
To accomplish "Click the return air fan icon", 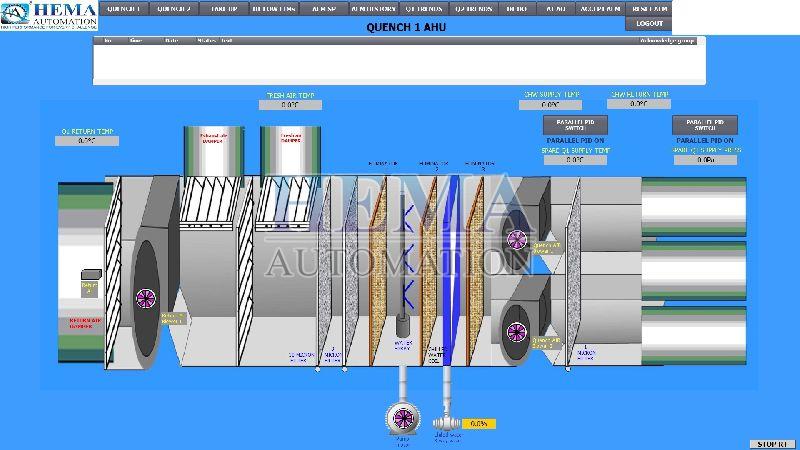I will click(x=145, y=299).
